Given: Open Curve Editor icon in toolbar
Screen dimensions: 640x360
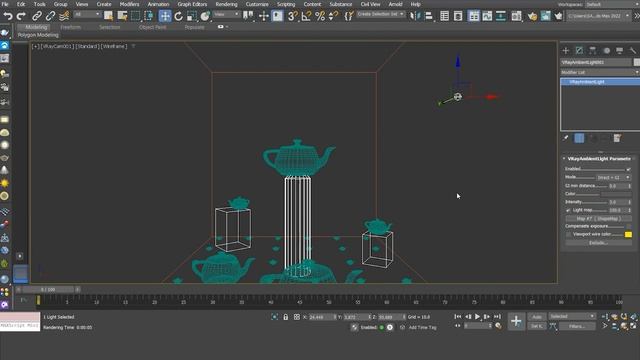Looking at the screenshot, I should click(x=487, y=16).
